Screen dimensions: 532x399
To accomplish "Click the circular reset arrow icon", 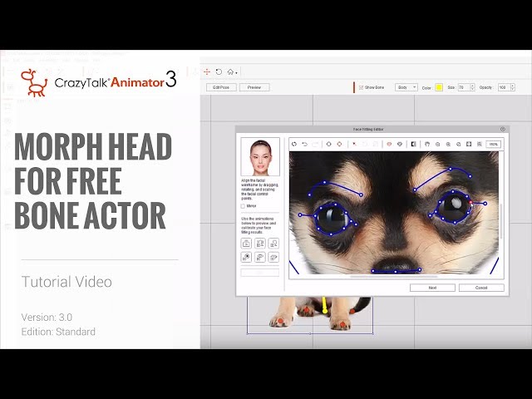I will pyautogui.click(x=219, y=72).
